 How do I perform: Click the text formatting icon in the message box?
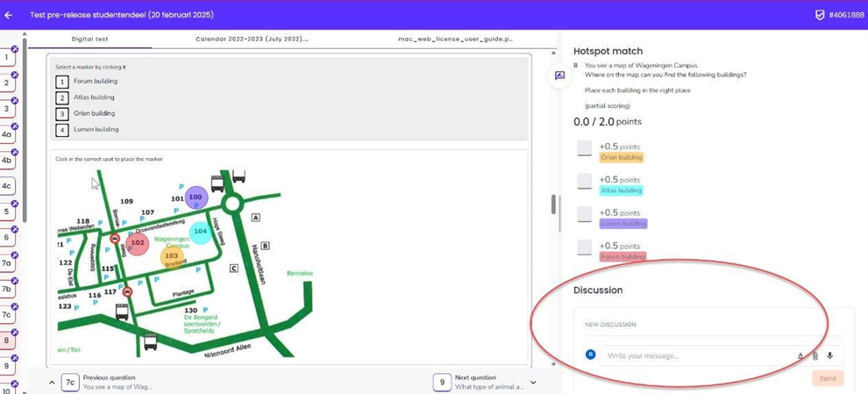800,355
